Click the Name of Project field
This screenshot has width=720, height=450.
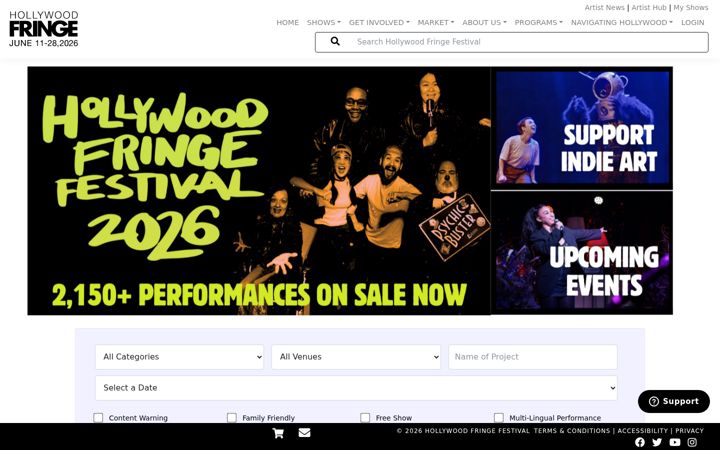(x=533, y=357)
